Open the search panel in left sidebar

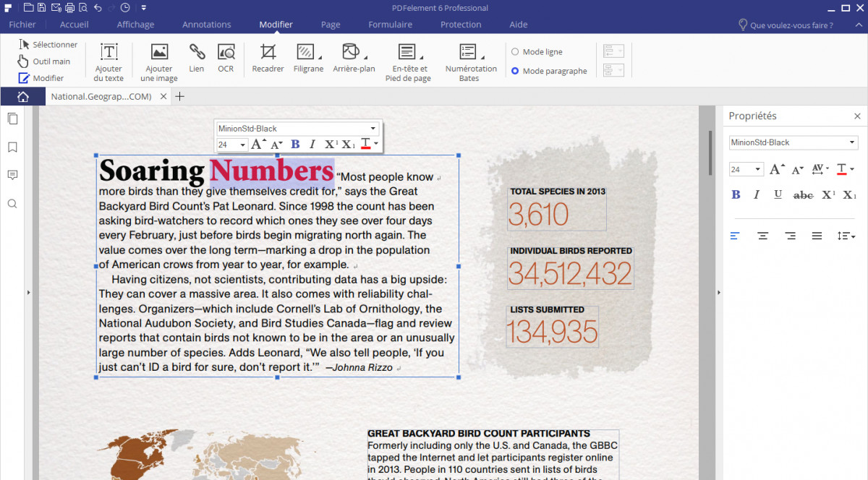pos(12,204)
